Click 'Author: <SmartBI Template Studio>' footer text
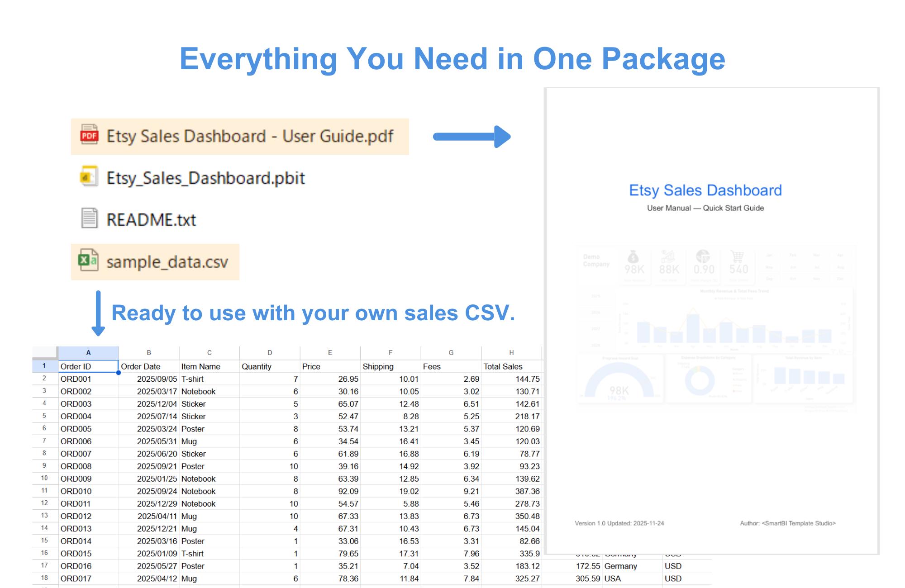The width and height of the screenshot is (905, 588). [x=788, y=523]
